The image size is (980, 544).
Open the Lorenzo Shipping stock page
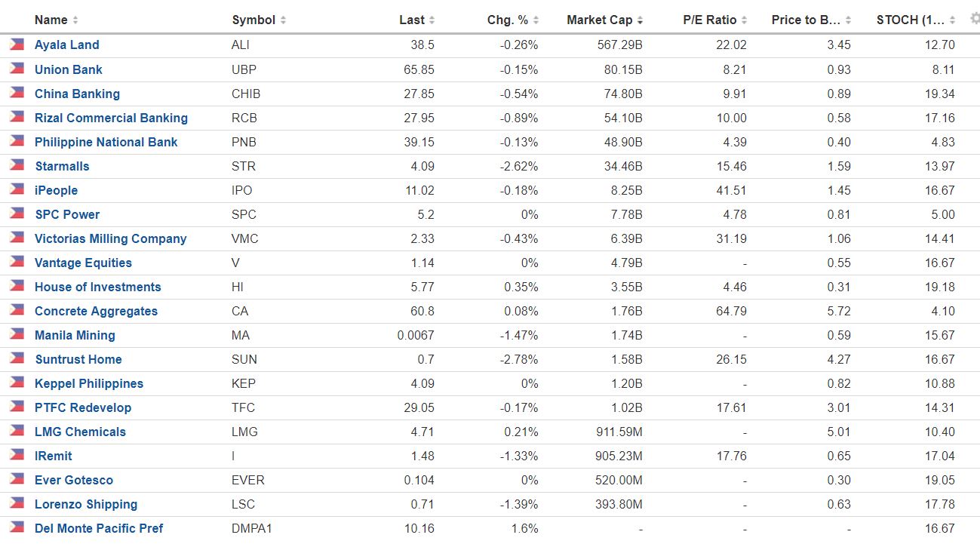pos(85,503)
